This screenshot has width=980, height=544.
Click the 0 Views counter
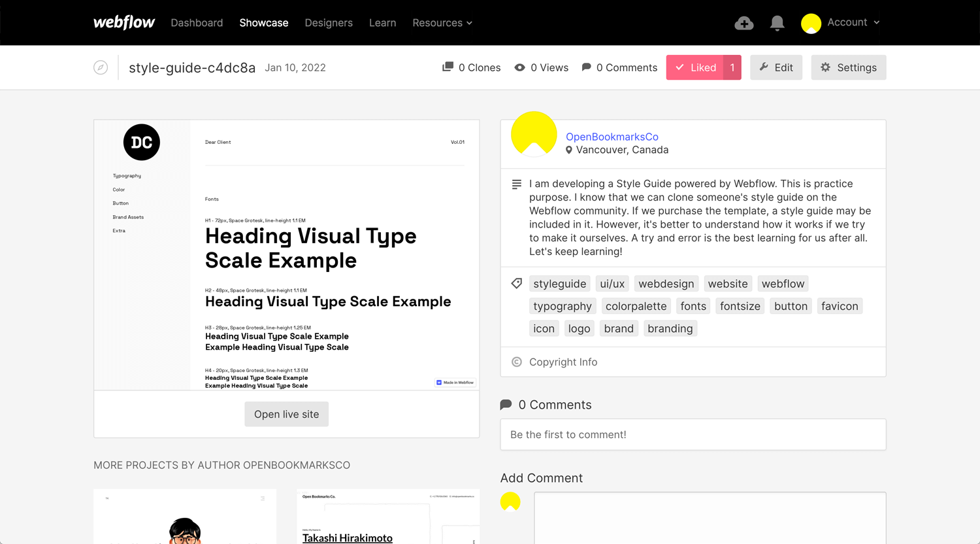click(542, 67)
